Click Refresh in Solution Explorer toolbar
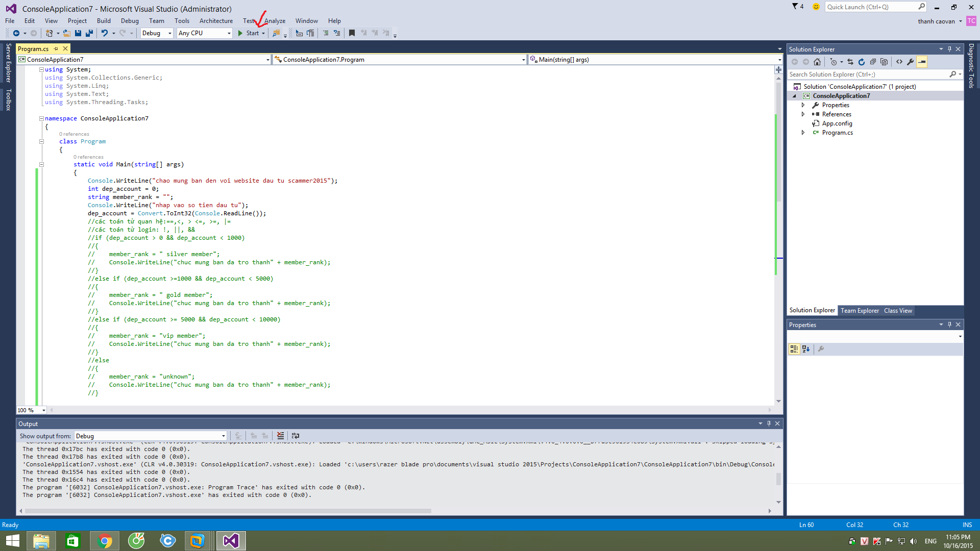The image size is (980, 551). click(x=862, y=62)
